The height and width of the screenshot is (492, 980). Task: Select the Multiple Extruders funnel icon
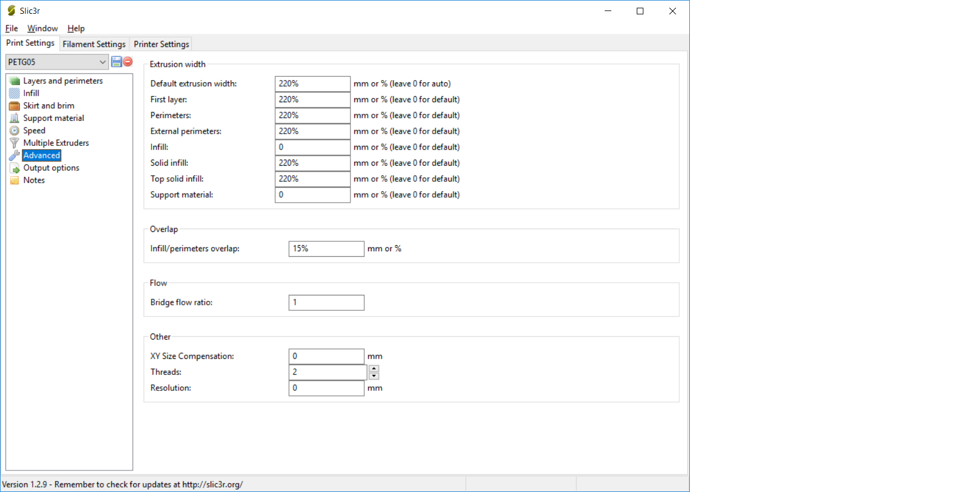pos(14,143)
